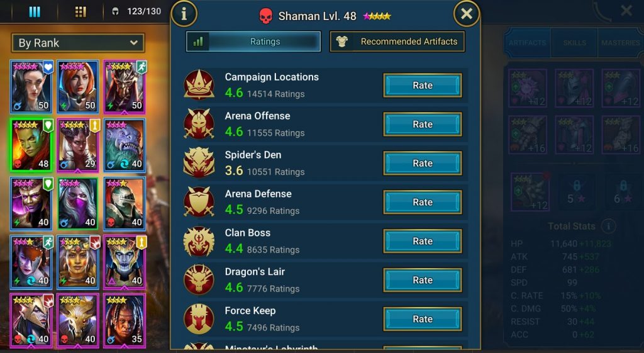Screen dimensions: 644x353
Task: Click the Spider's Den emblem icon
Action: pos(199,163)
